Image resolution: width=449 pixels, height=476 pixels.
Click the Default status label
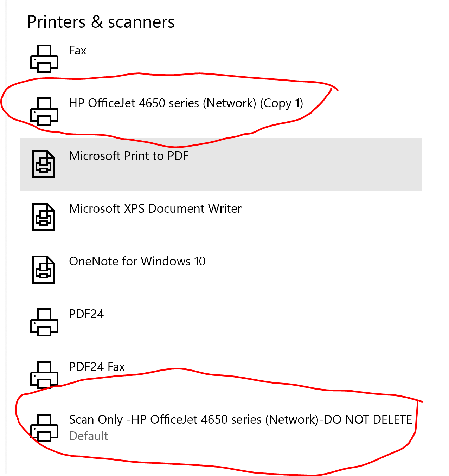click(x=89, y=436)
